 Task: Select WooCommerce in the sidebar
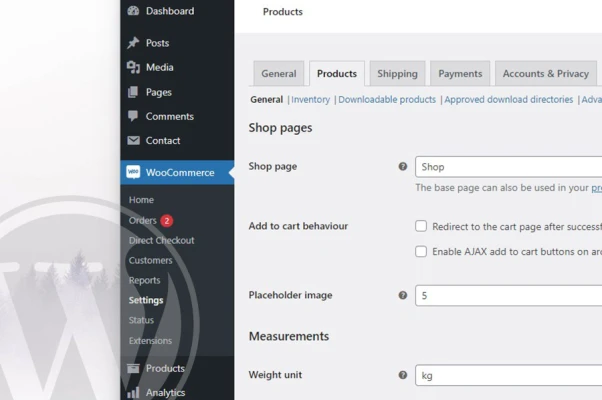[177, 172]
